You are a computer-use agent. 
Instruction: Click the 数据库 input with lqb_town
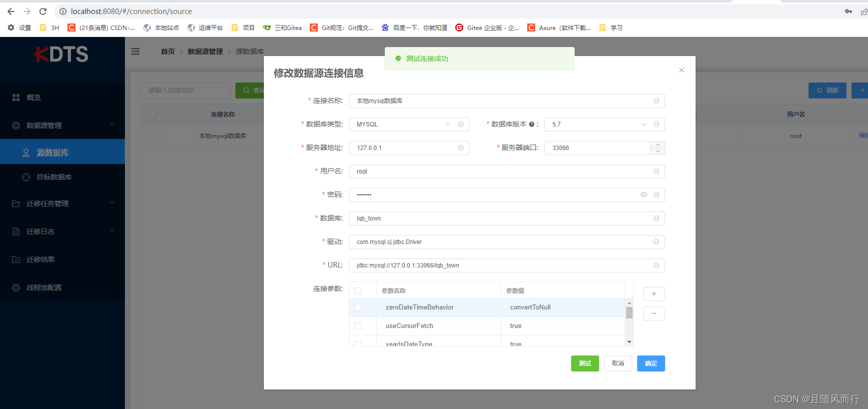click(507, 218)
